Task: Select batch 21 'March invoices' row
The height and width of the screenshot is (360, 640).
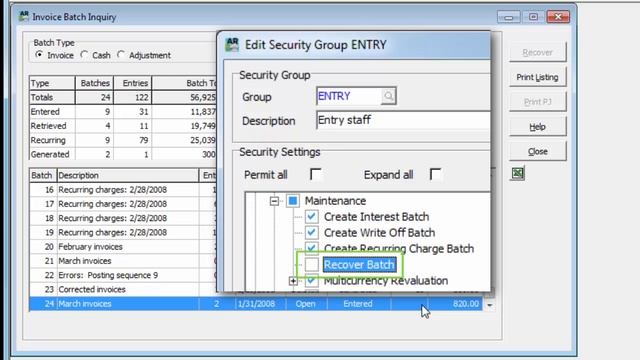Action: [123, 261]
